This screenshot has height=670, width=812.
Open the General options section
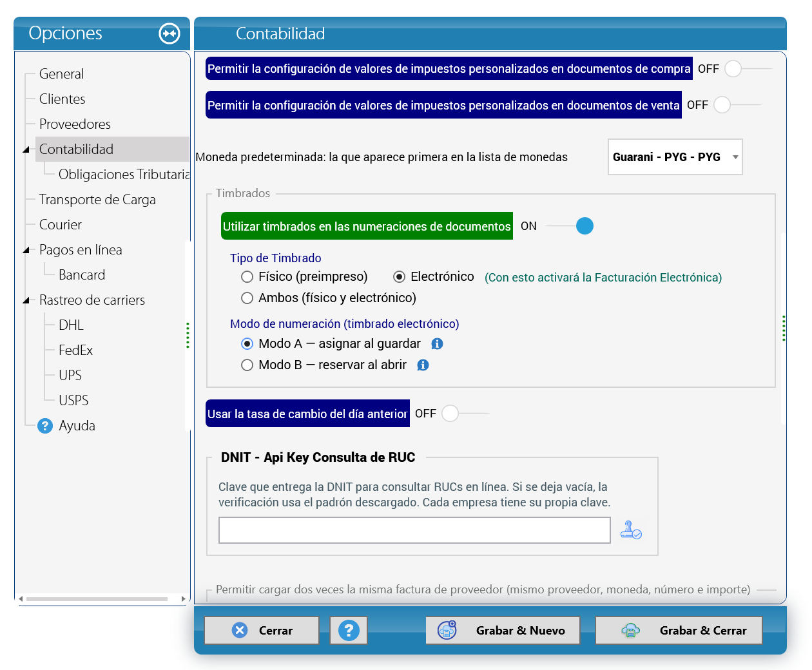coord(61,74)
